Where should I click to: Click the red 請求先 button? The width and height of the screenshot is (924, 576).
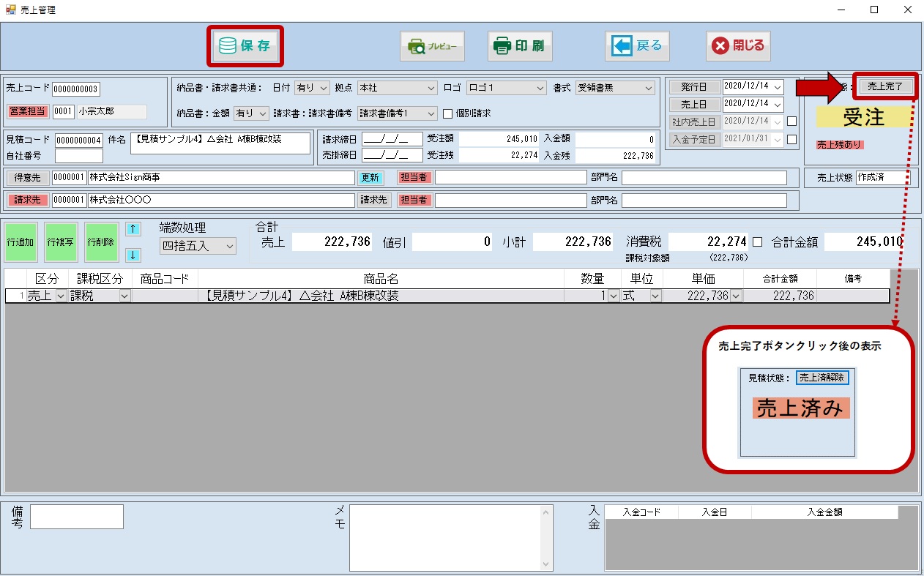click(x=28, y=200)
